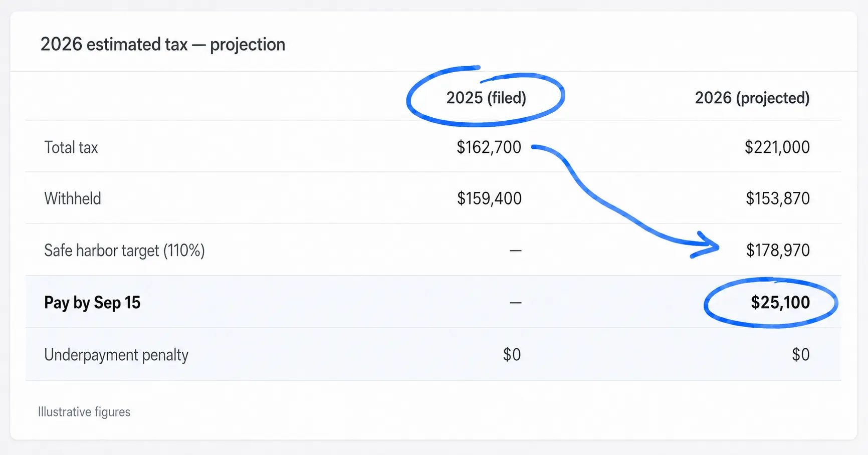The width and height of the screenshot is (868, 455).
Task: Click the 'Total tax' row label
Action: click(71, 147)
